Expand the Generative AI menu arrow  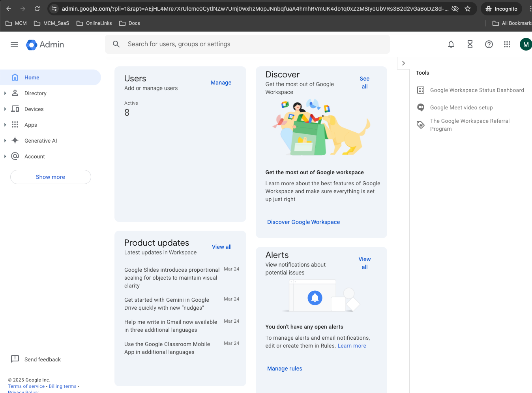tap(5, 141)
